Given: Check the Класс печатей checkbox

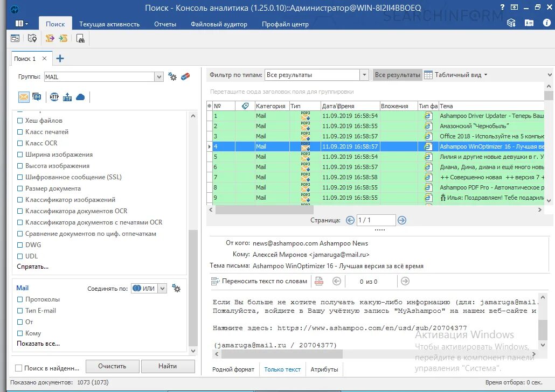Looking at the screenshot, I should tap(20, 132).
